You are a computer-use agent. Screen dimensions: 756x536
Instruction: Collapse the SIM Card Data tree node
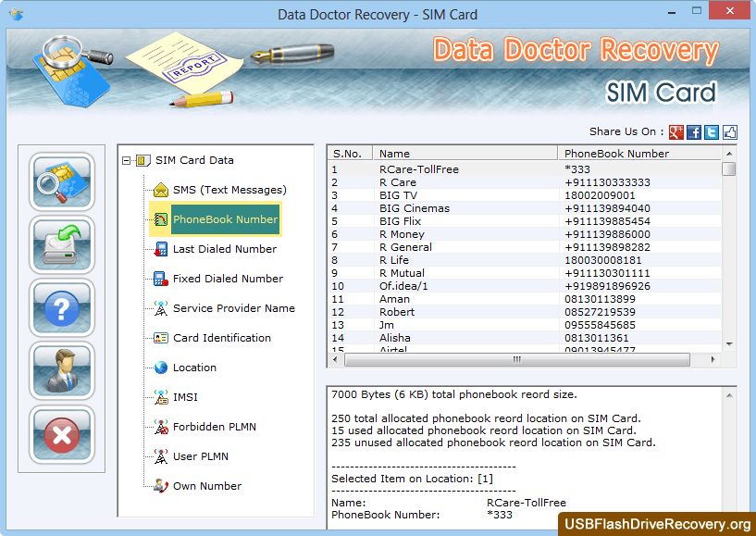point(127,160)
